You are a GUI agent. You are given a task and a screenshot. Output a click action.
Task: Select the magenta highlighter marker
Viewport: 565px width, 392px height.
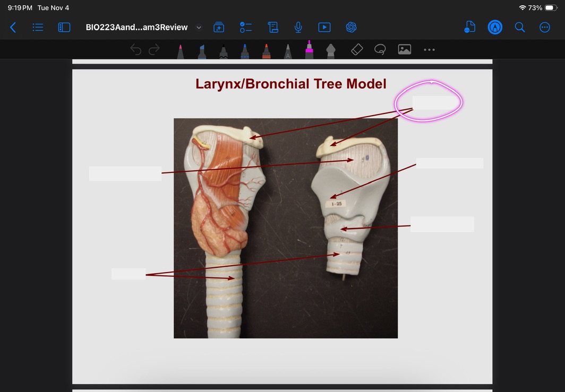click(309, 50)
